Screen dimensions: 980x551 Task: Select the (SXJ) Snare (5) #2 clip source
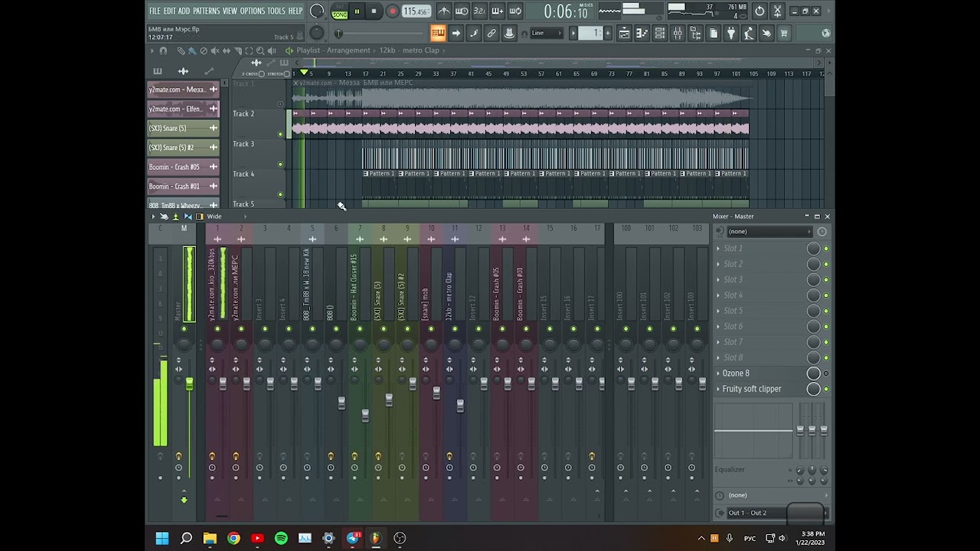point(183,148)
